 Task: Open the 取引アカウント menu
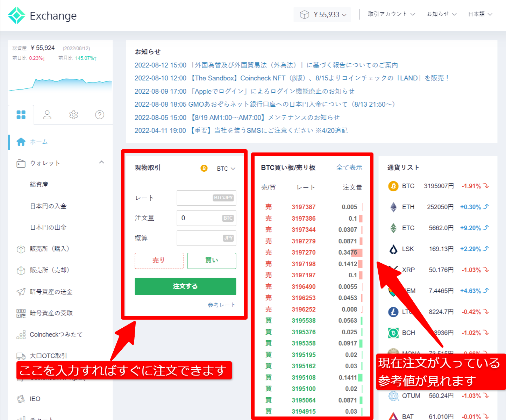[x=391, y=14]
